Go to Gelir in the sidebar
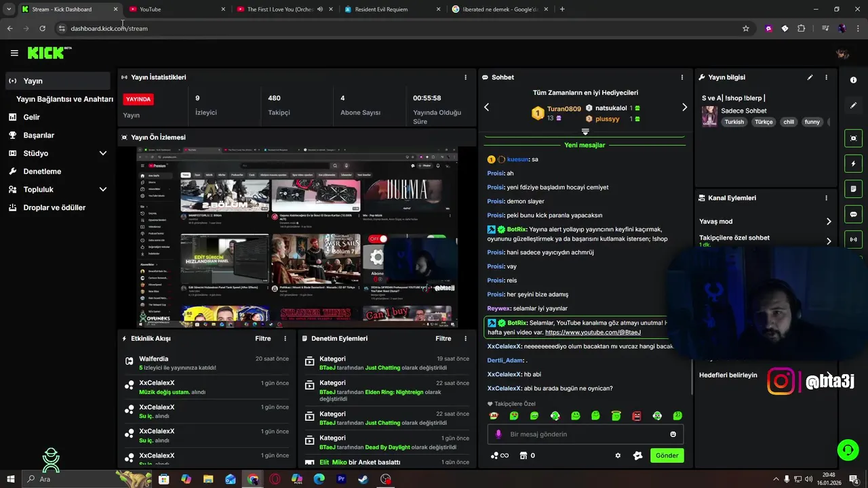 point(31,117)
